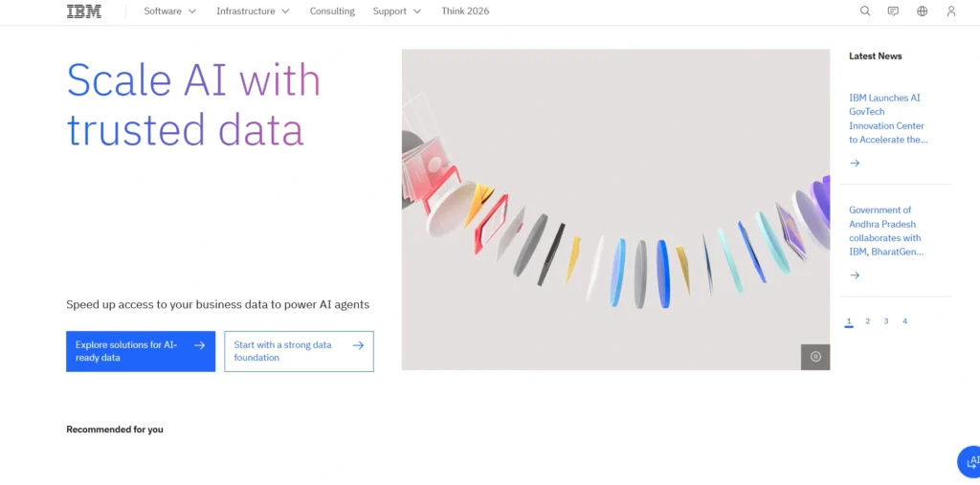Click Speed up access to your business data text
The image size is (980, 485).
[217, 305]
